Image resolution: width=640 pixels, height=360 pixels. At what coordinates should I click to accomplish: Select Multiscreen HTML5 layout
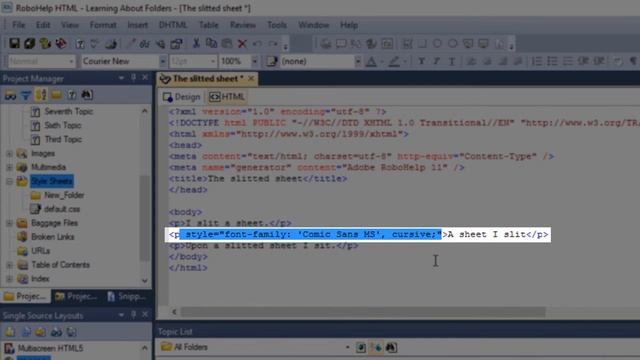click(50, 348)
